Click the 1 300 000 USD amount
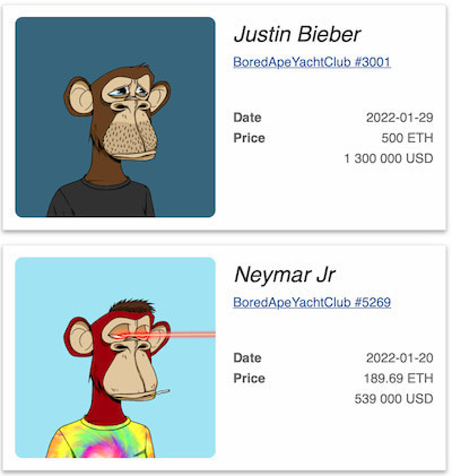The width and height of the screenshot is (452, 476). (x=388, y=158)
